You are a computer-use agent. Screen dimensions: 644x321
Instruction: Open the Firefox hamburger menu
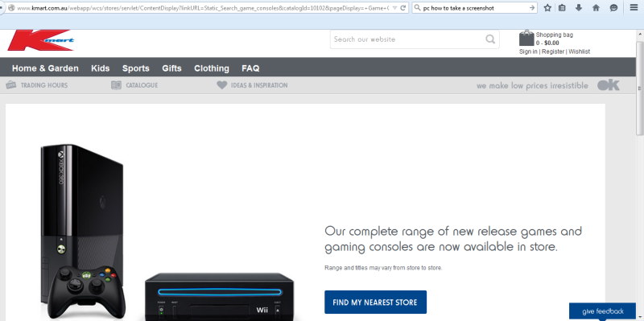[x=634, y=7]
